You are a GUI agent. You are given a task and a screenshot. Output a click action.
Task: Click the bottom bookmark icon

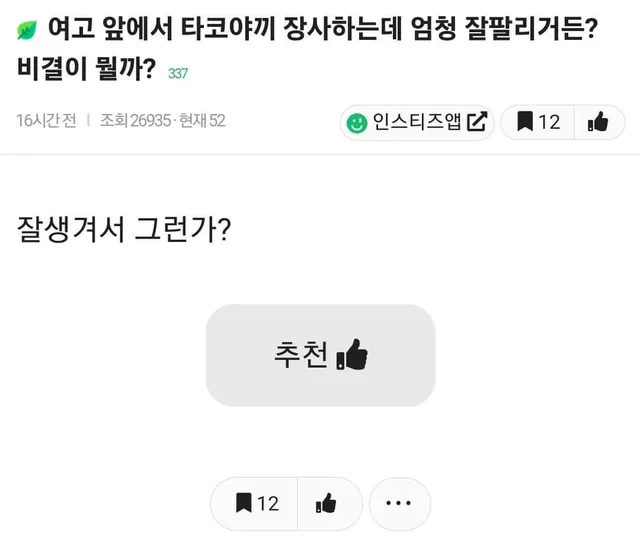click(244, 503)
